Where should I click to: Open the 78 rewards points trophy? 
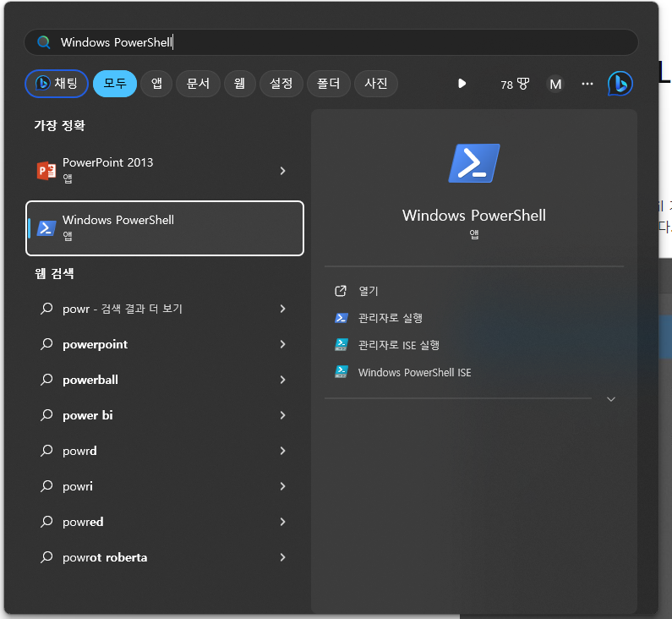[x=515, y=84]
